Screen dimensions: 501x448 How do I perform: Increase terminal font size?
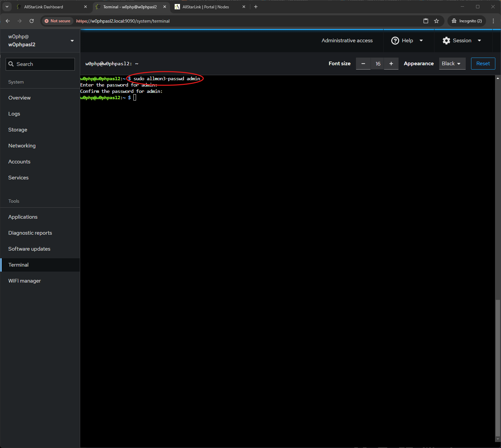(391, 64)
